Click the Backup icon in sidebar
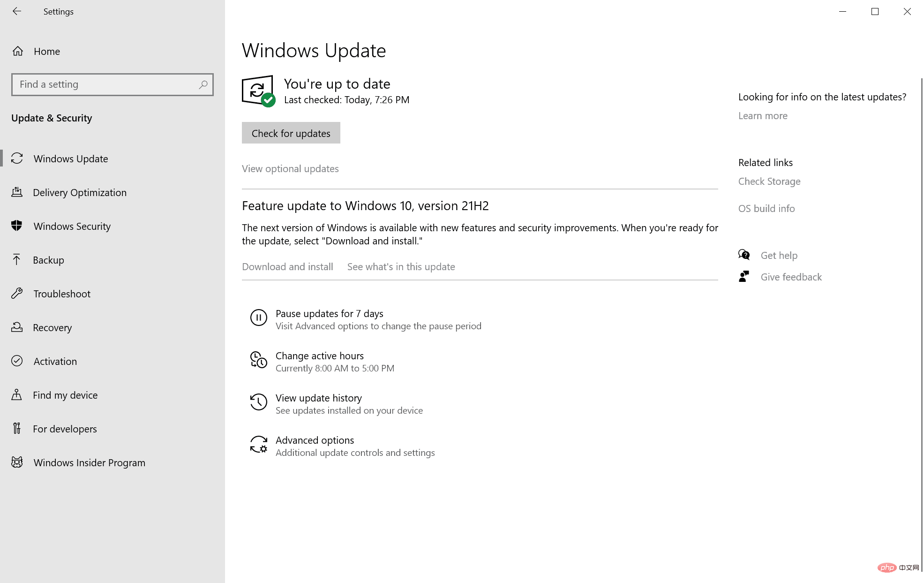The height and width of the screenshot is (583, 924). [17, 259]
